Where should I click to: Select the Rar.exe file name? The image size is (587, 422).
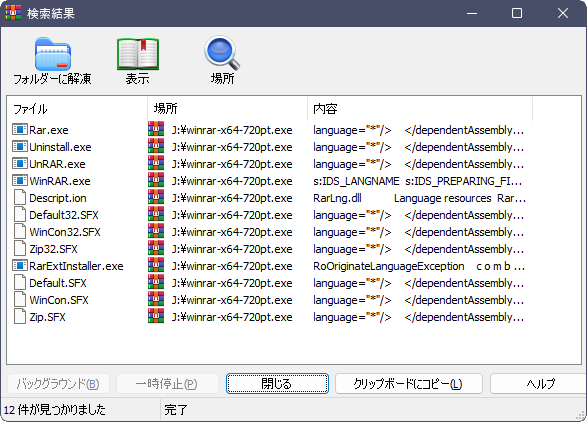click(x=49, y=130)
